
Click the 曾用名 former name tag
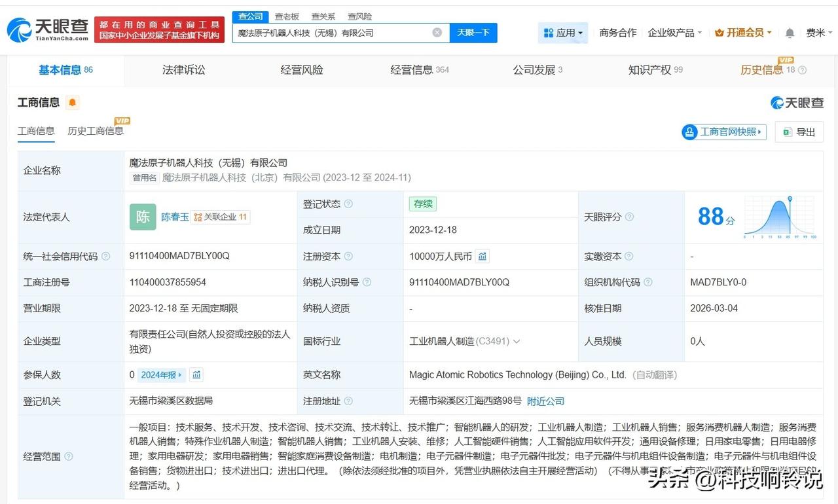pos(145,177)
